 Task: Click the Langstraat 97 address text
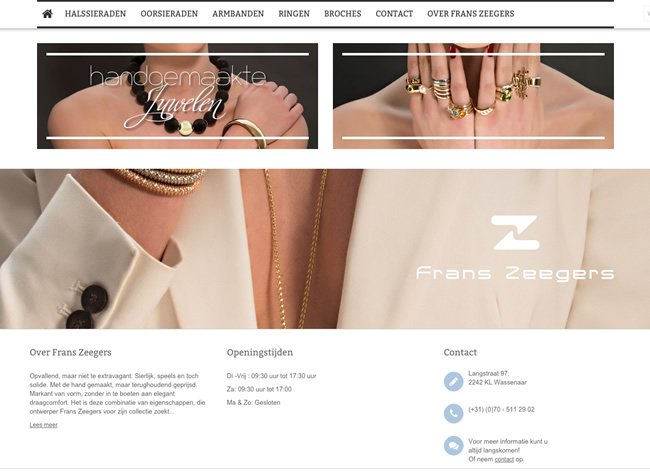(x=489, y=373)
